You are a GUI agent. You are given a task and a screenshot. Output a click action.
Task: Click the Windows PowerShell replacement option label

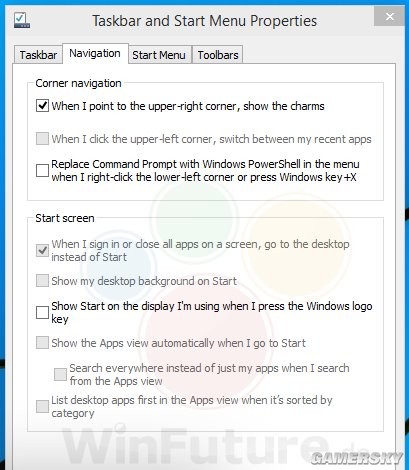tap(205, 171)
